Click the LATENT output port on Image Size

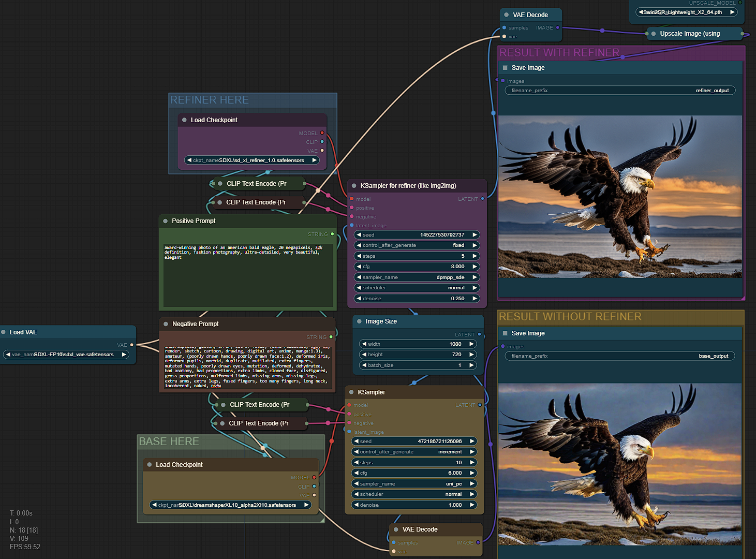point(479,334)
